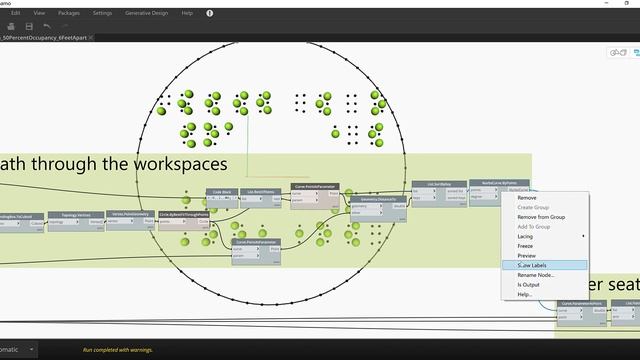Choose Remove in the context menu
Screen dimensions: 640x360
pyautogui.click(x=545, y=198)
